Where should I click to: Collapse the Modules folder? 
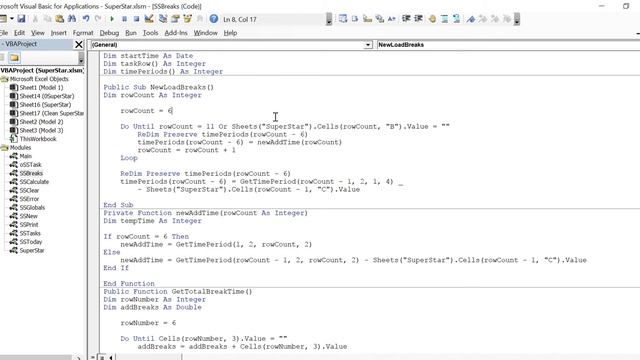(x=4, y=148)
